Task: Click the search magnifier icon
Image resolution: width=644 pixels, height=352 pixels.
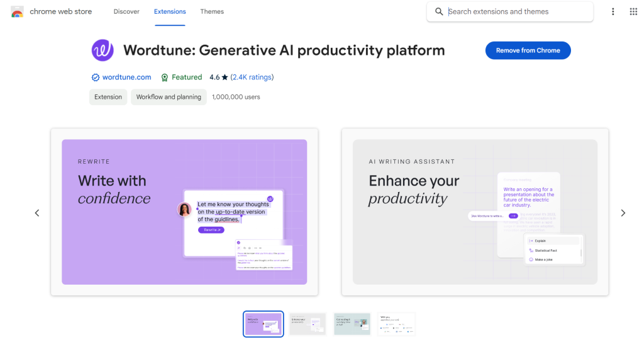Action: coord(439,11)
